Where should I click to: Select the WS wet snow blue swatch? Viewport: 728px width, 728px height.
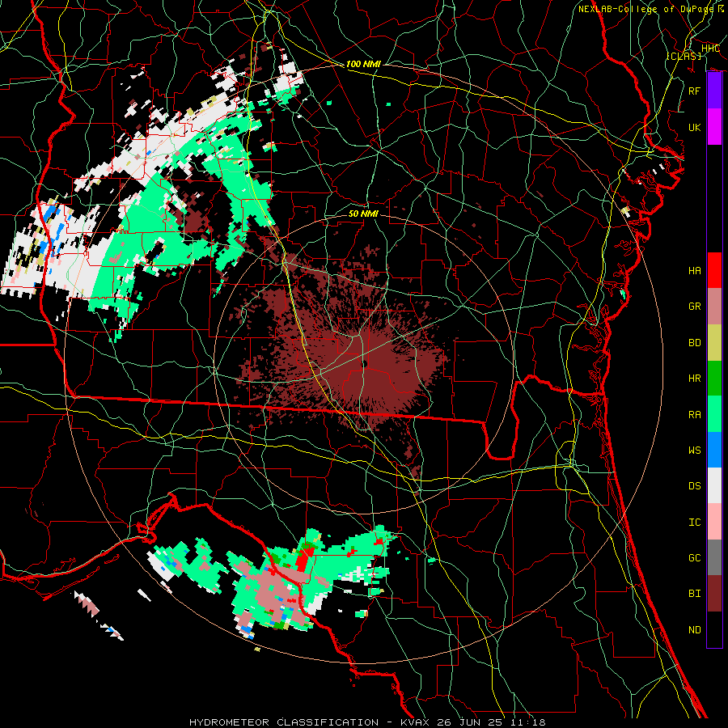[x=714, y=450]
